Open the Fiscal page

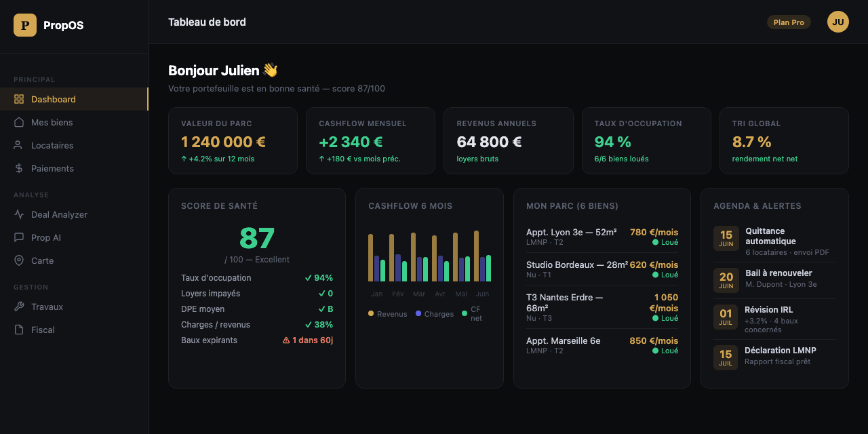point(74,330)
